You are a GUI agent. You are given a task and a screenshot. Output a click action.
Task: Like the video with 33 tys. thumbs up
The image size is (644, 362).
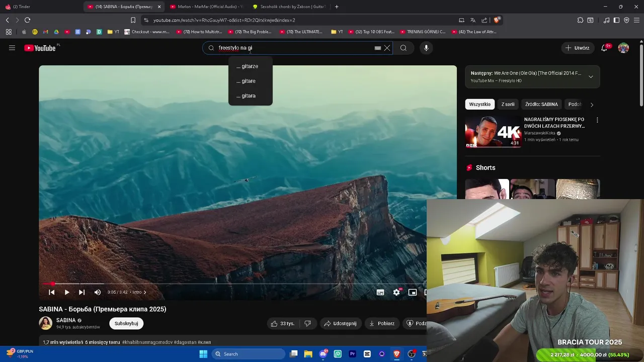(283, 323)
